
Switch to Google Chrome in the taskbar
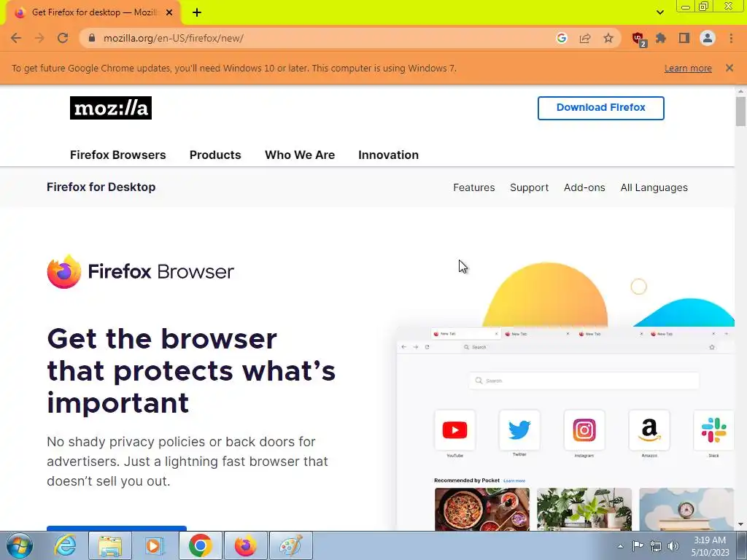pyautogui.click(x=200, y=545)
